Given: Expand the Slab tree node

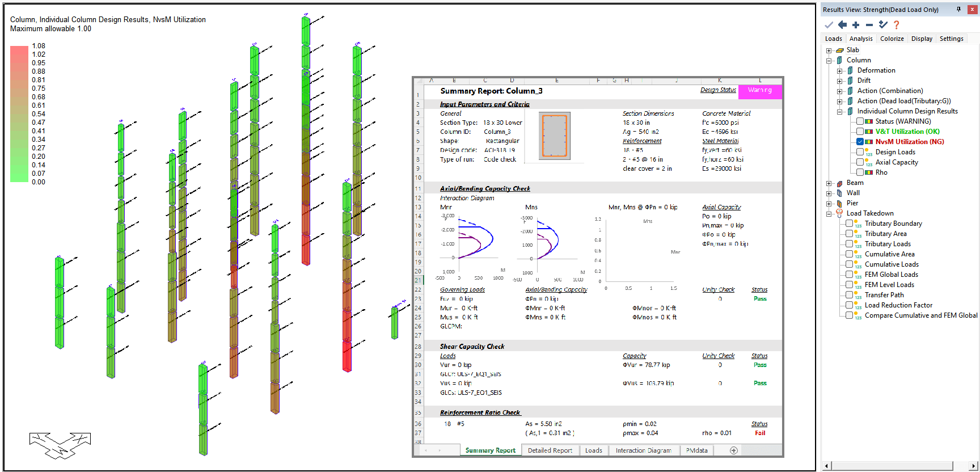Looking at the screenshot, I should coord(829,50).
